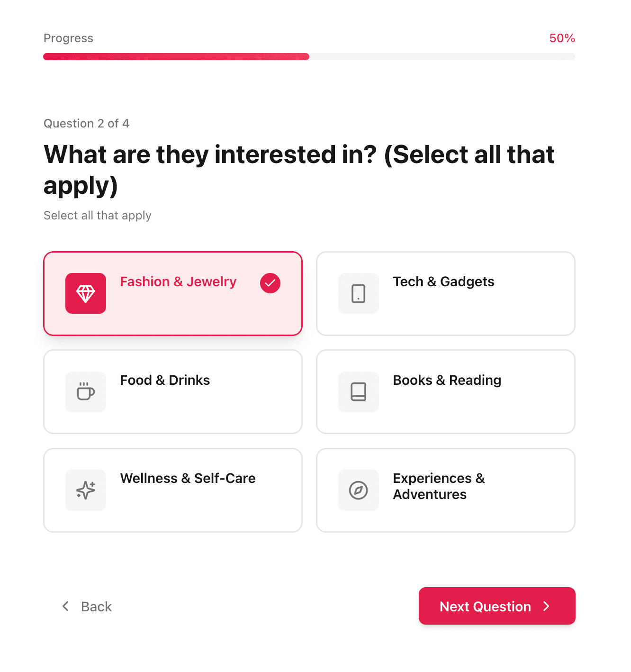
Task: Click the left arrow beside Back
Action: [x=66, y=606]
